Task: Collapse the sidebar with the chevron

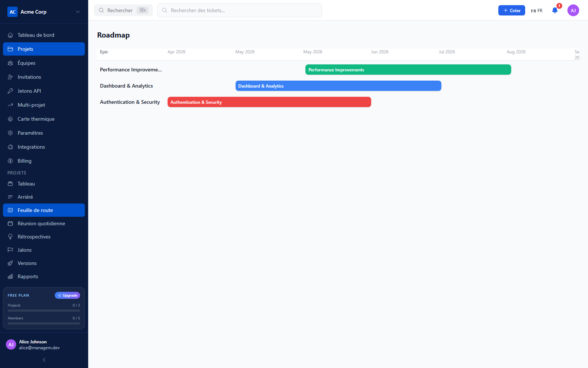Action: point(44,360)
